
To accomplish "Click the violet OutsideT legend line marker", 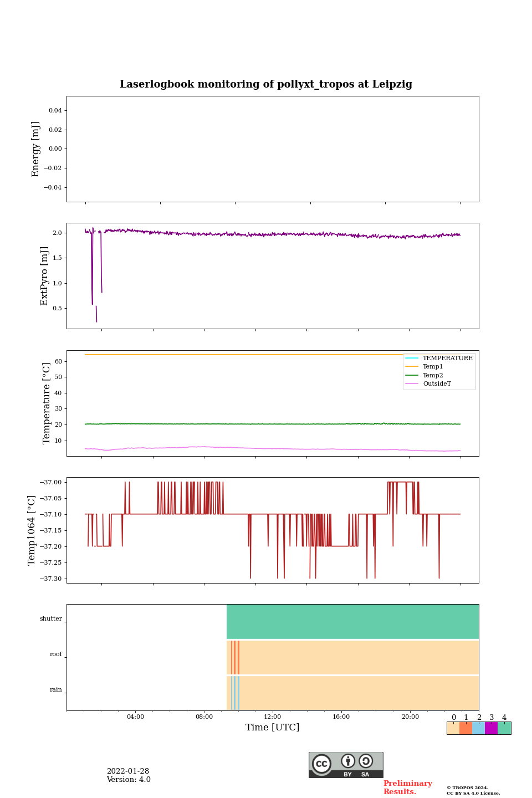I will [412, 383].
